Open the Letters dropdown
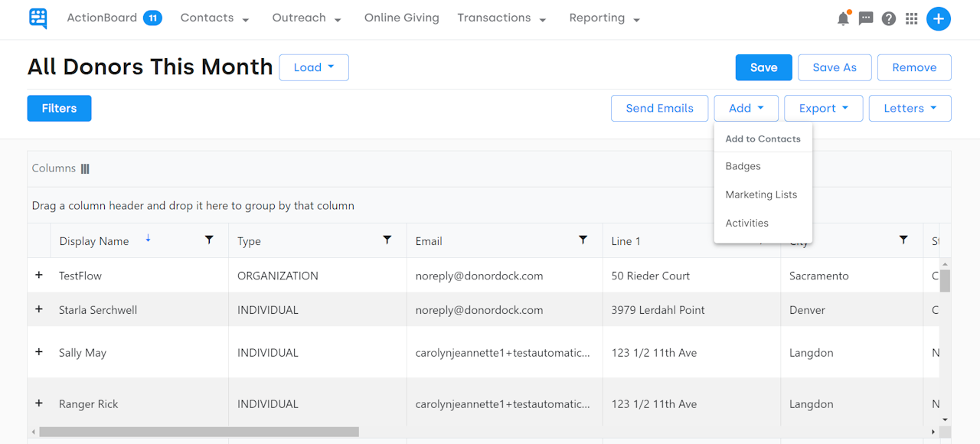This screenshot has width=980, height=444. click(x=910, y=108)
